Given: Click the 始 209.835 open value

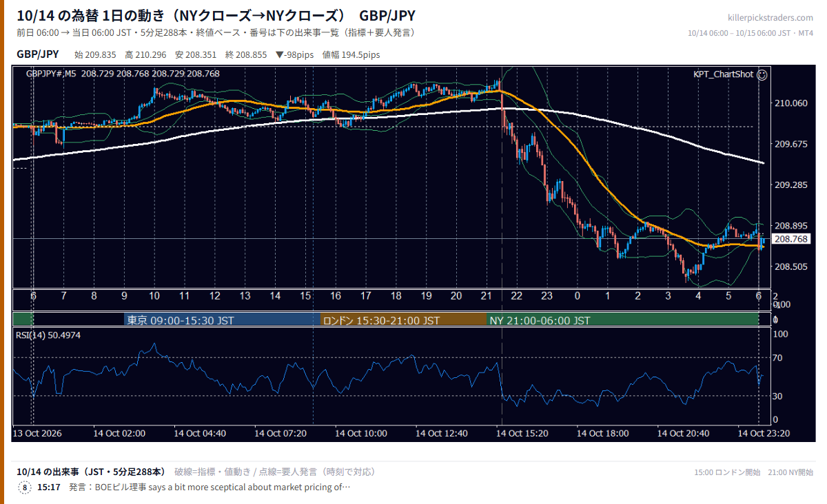Looking at the screenshot, I should [x=95, y=55].
